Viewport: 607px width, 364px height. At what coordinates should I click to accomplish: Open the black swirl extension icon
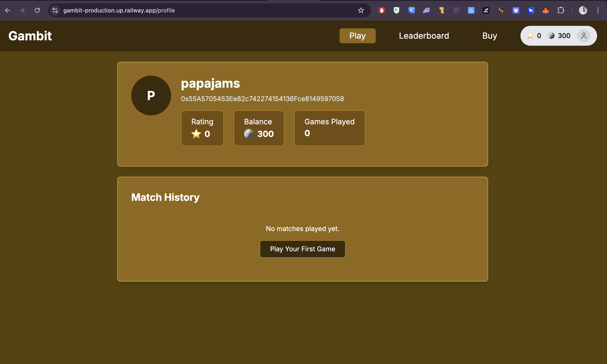486,10
